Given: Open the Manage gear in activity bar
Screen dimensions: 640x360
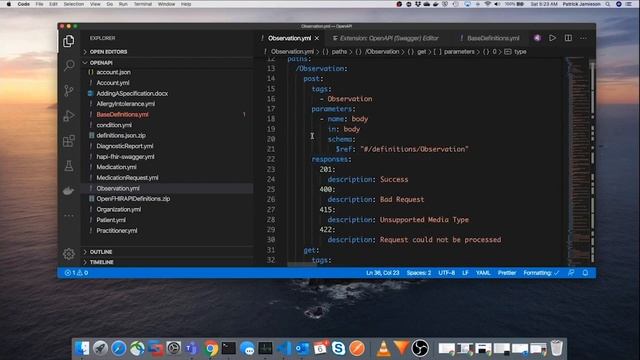Looking at the screenshot, I should pos(69,254).
